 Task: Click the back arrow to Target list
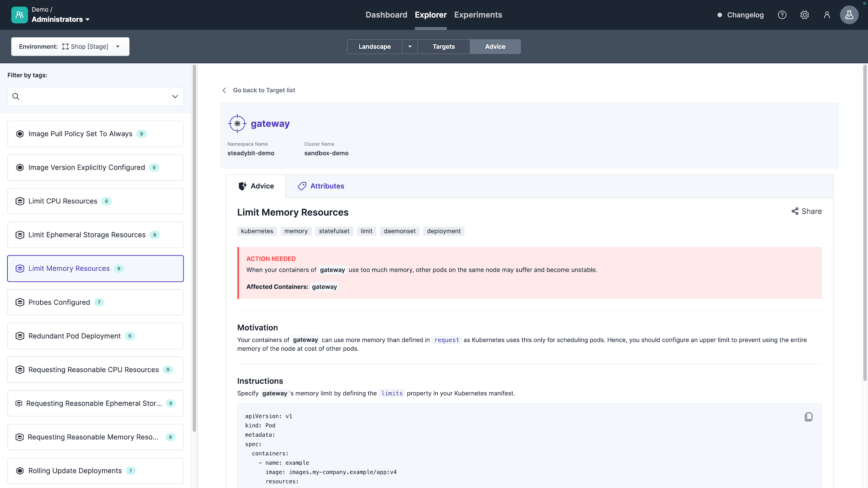224,90
